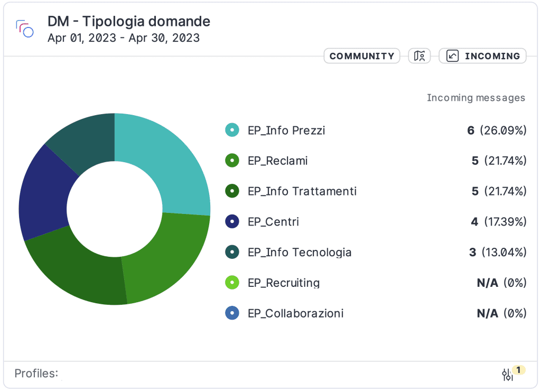Screen dimensions: 541x392
Task: Click the value 3 (13.04%)
Action: [x=498, y=252]
